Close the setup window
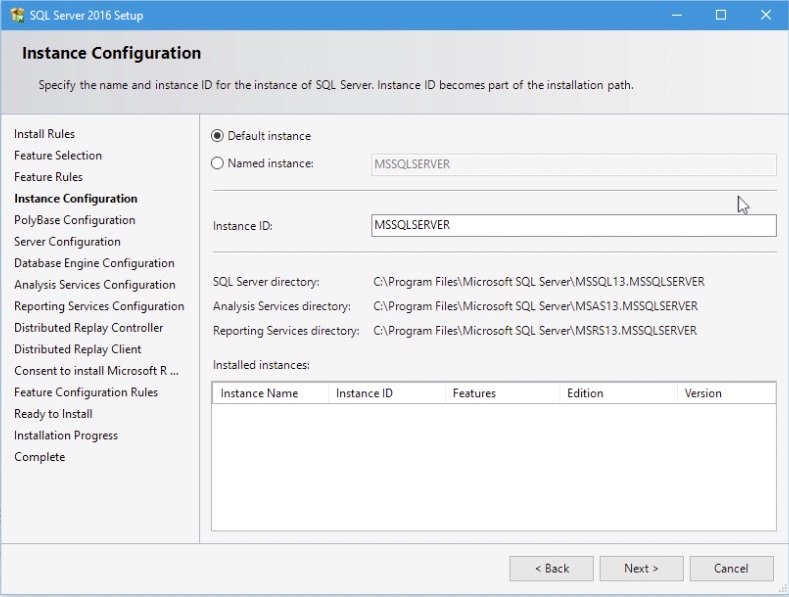 click(765, 15)
